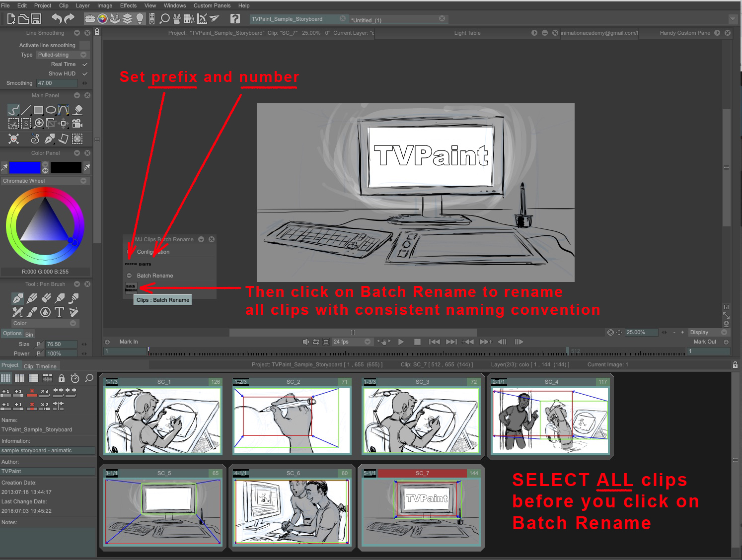Switch to the Clip: Timeline tab

40,366
